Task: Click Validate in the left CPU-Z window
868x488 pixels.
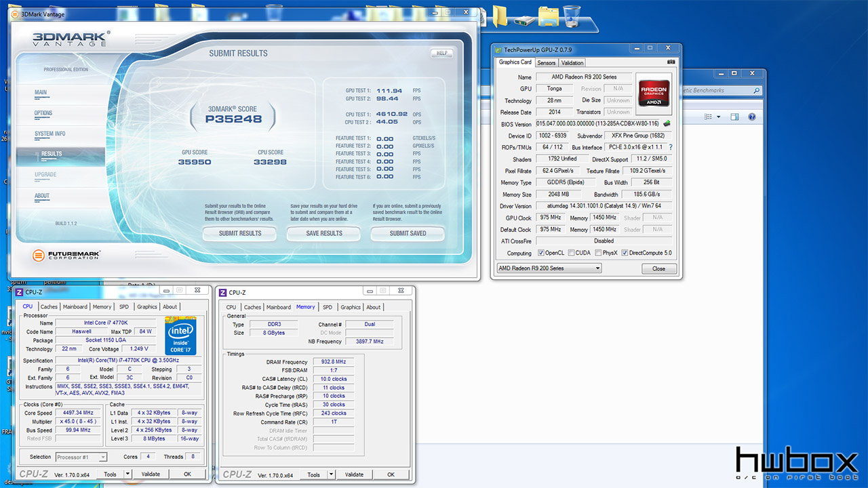Action: [151, 474]
